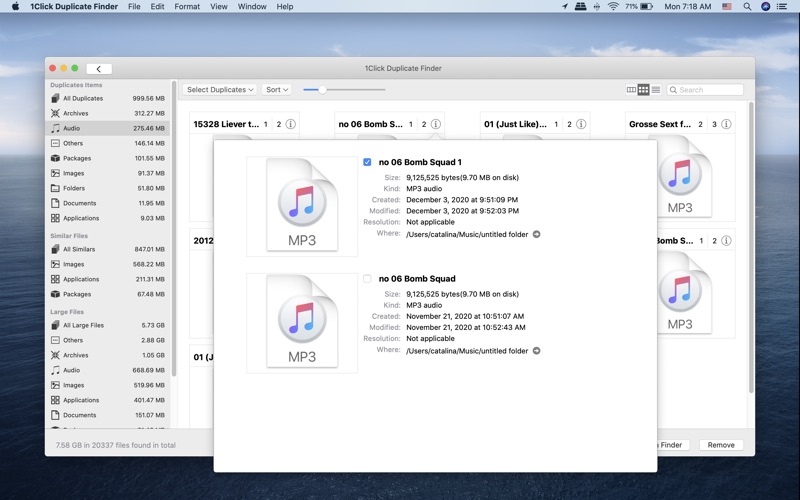Screen dimensions: 800x500
Task: Click Similar Files Images 568.22 MB icon
Action: point(55,264)
